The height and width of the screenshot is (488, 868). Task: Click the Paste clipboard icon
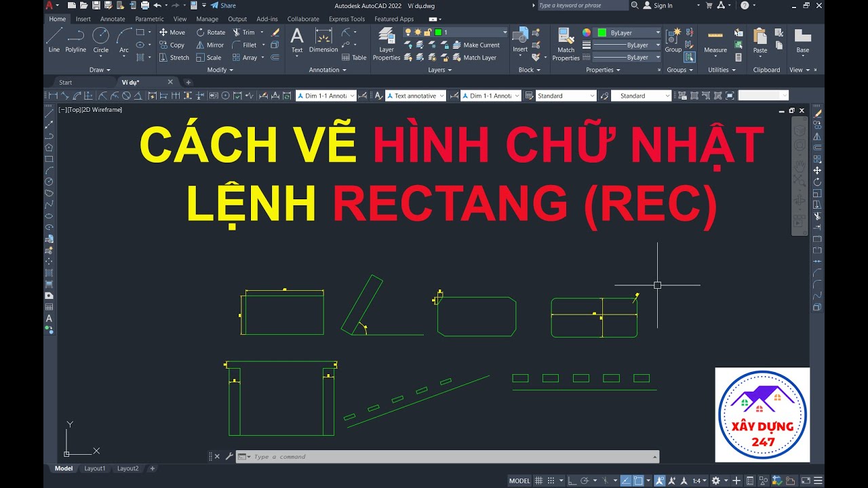coord(760,40)
